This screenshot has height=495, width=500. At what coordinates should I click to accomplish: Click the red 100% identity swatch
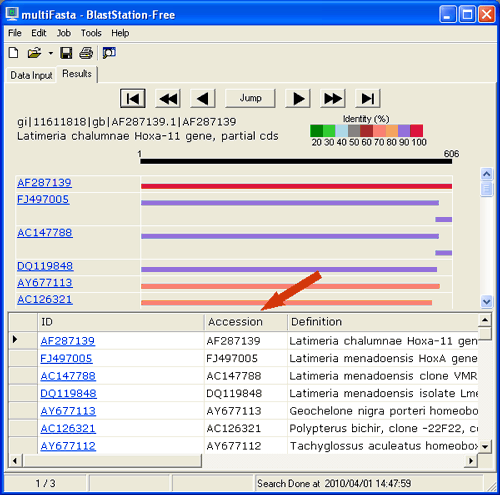click(x=417, y=131)
